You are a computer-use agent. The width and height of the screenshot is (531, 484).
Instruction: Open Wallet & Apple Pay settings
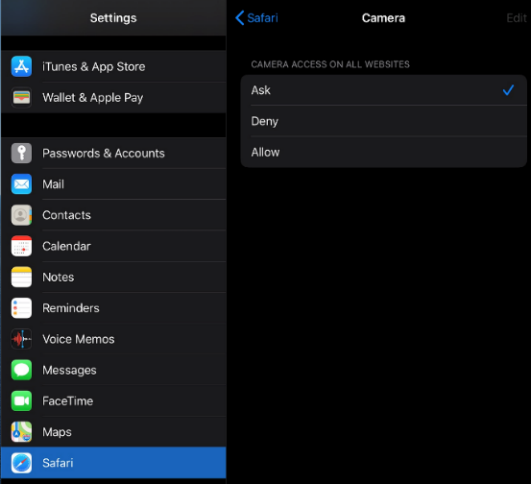(113, 98)
